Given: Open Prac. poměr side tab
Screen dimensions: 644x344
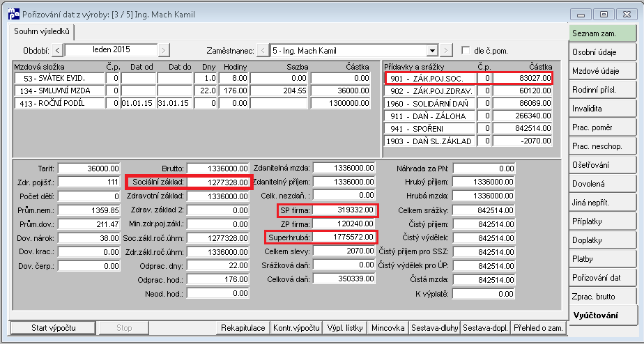Looking at the screenshot, I should [602, 127].
